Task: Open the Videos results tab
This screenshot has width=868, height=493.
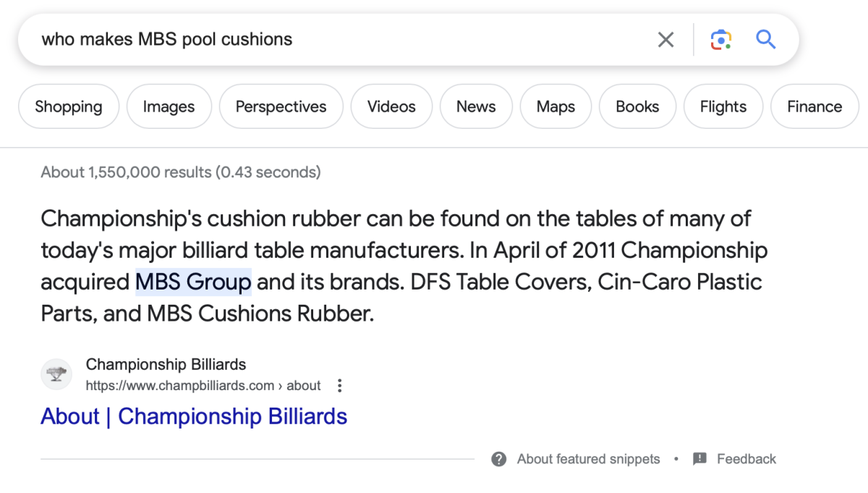Action: (391, 106)
